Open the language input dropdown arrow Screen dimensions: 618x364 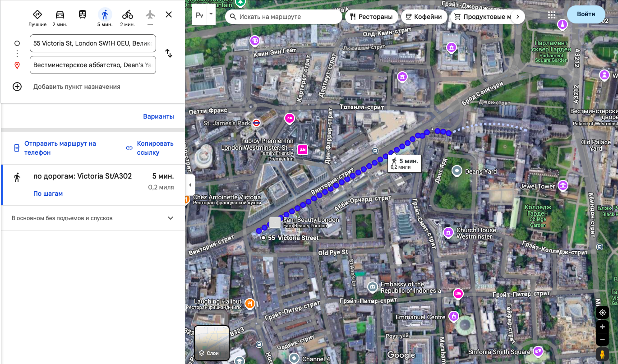[x=211, y=14]
